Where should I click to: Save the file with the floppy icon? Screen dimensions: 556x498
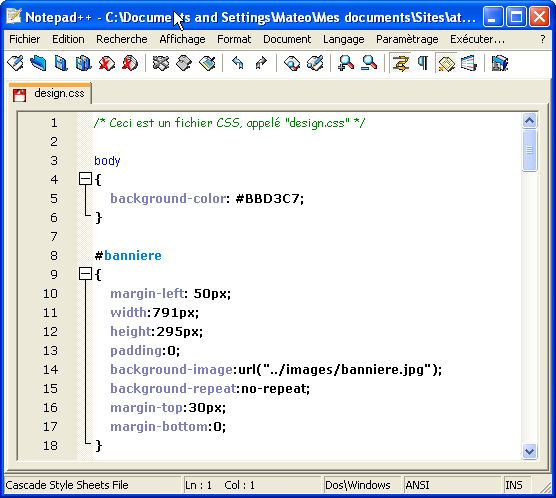coord(61,64)
